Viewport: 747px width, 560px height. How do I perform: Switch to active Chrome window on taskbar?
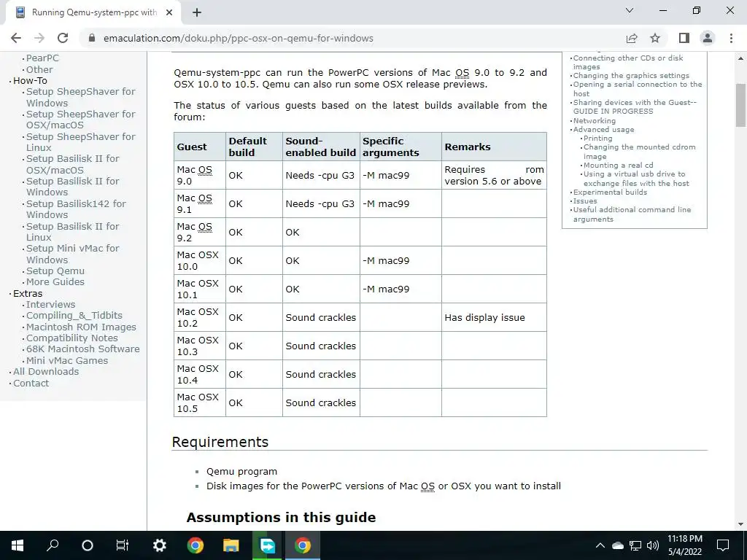point(303,545)
